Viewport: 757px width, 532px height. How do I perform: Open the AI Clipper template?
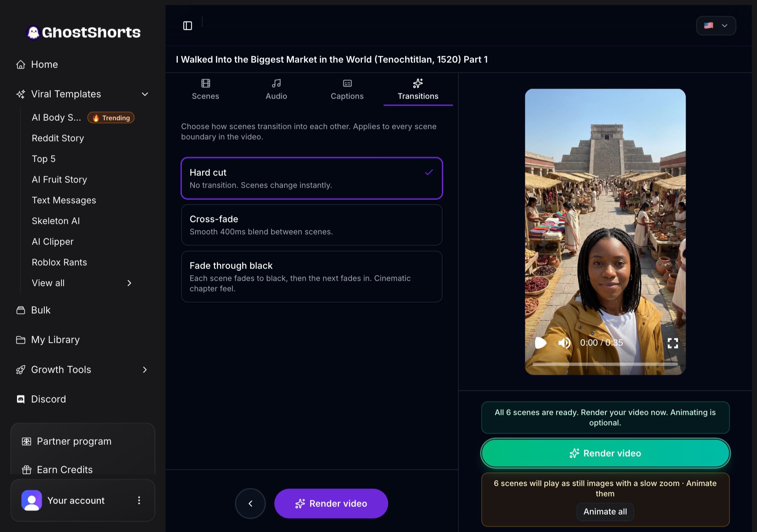[x=52, y=242]
